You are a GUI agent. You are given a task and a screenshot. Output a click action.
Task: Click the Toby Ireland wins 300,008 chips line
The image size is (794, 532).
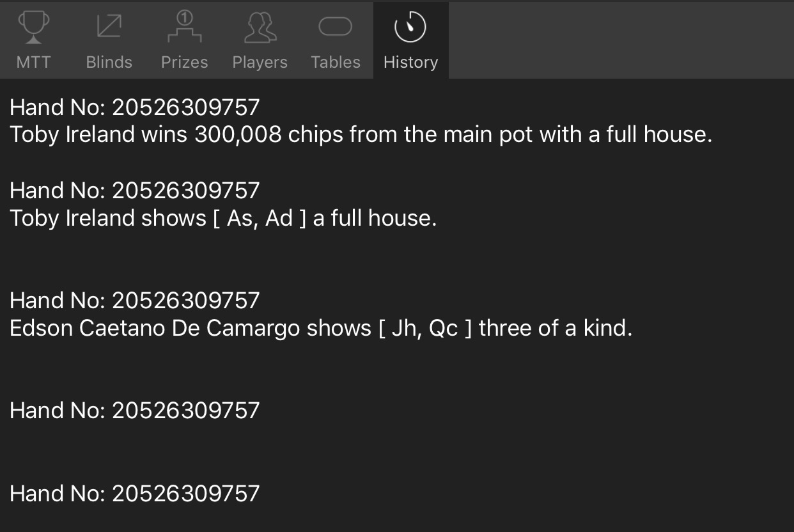[361, 135]
